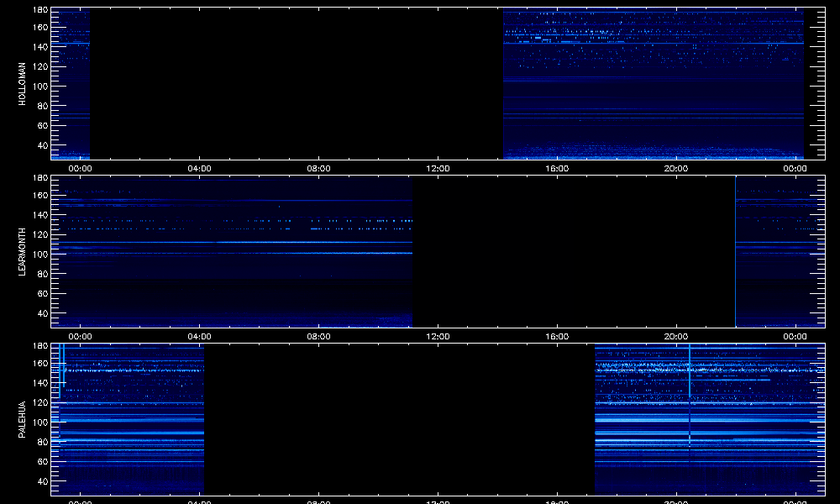
Task: Pick the 160 tick on LEARMONTH axis
Action: click(x=40, y=196)
